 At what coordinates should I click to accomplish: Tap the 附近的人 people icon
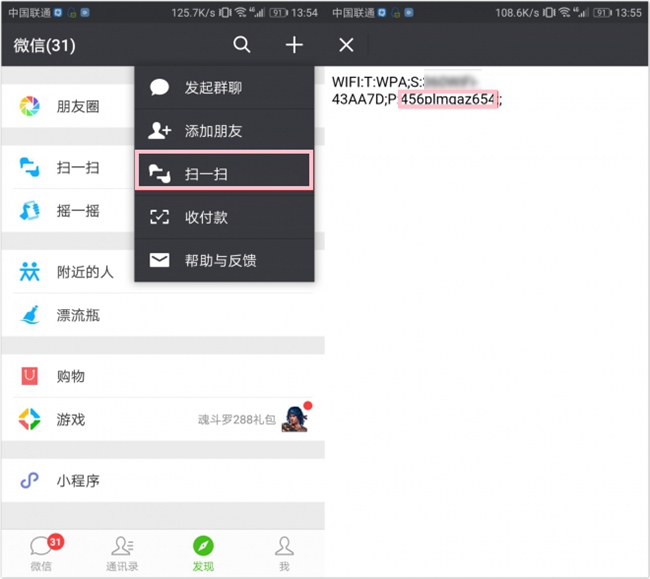click(x=29, y=272)
